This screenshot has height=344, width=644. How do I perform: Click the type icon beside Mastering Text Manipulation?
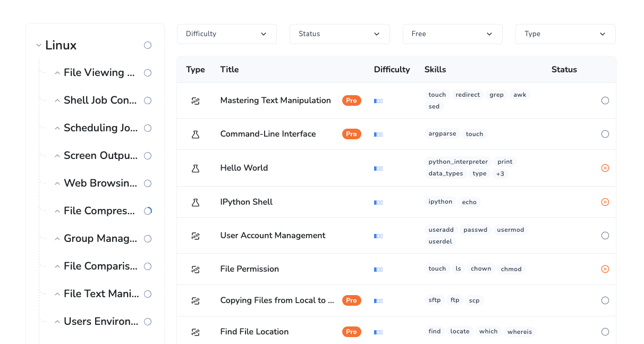click(195, 100)
